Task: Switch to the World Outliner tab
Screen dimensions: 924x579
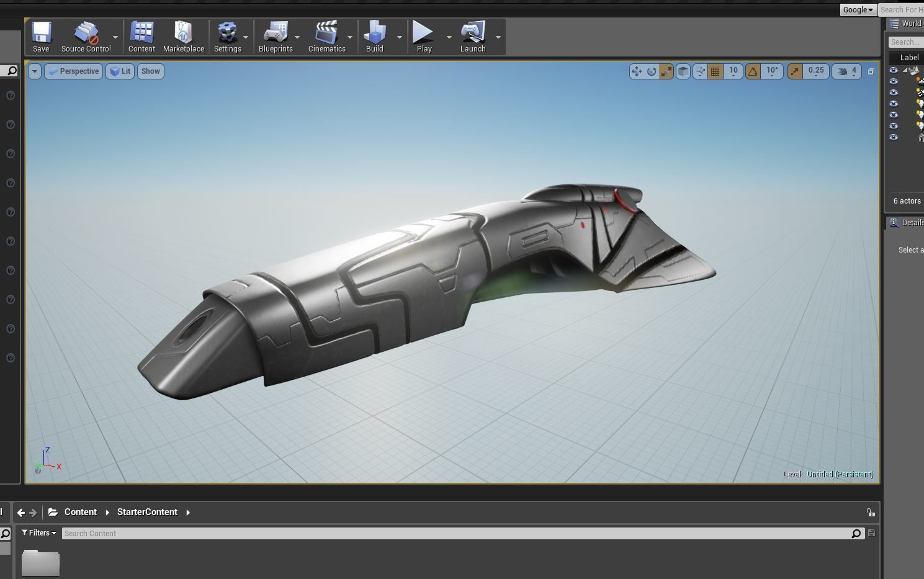Action: (906, 24)
